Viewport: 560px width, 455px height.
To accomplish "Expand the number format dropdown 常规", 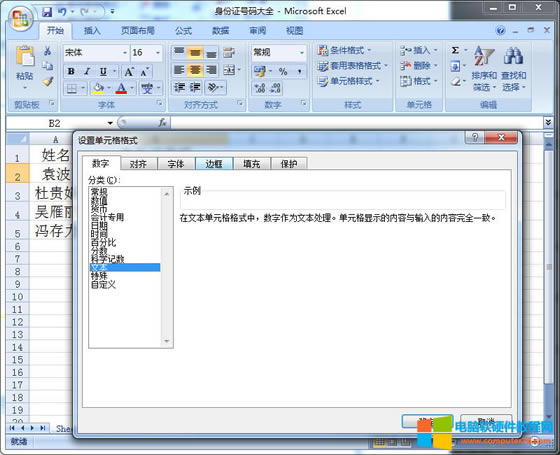I will [x=279, y=53].
